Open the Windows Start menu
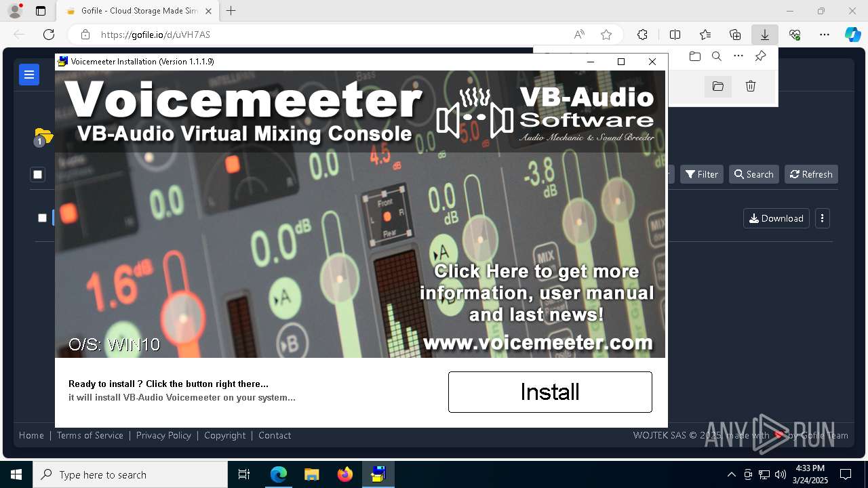The height and width of the screenshot is (488, 868). pyautogui.click(x=16, y=474)
